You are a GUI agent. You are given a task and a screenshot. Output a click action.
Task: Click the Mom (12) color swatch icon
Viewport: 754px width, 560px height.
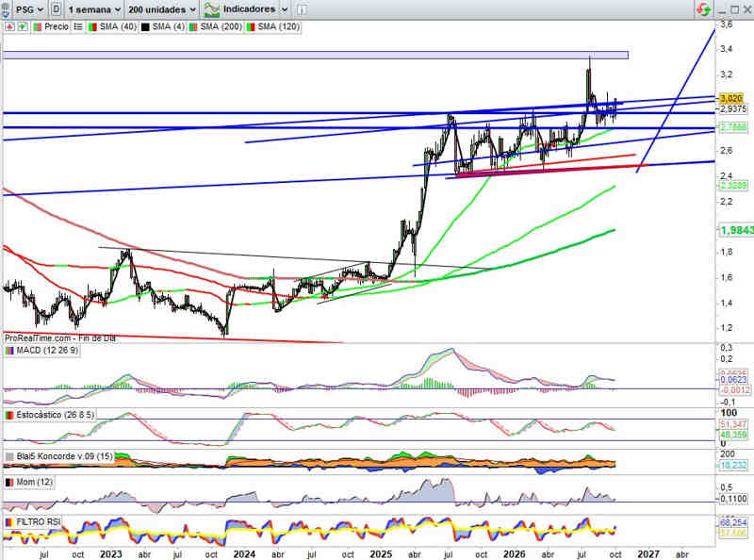pyautogui.click(x=9, y=482)
